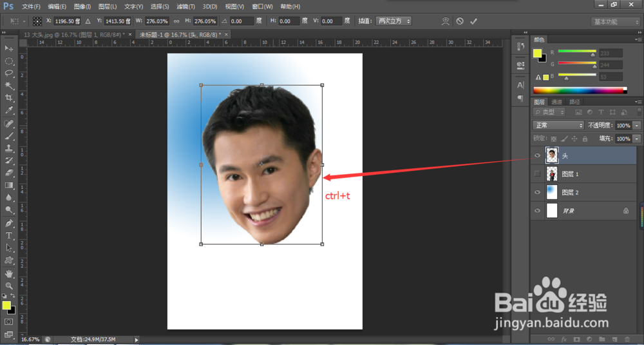
Task: Select the Healing Brush tool
Action: click(x=8, y=123)
